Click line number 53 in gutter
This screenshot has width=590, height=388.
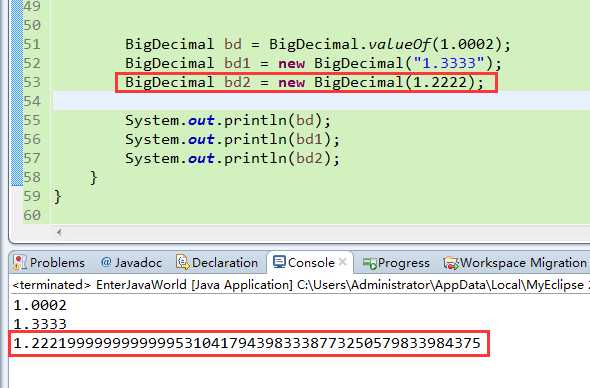(x=32, y=82)
